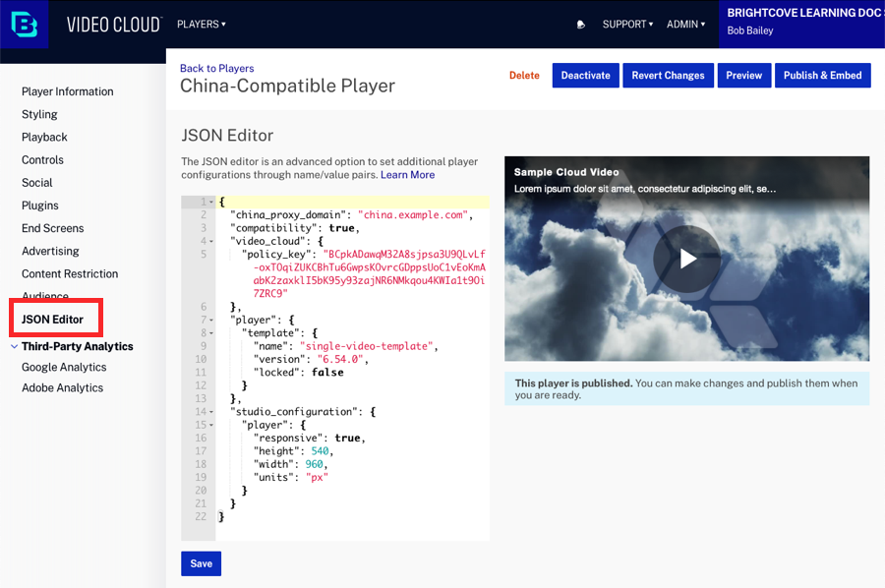The image size is (885, 588).
Task: Collapse the root JSON object on line 1
Action: [x=208, y=202]
